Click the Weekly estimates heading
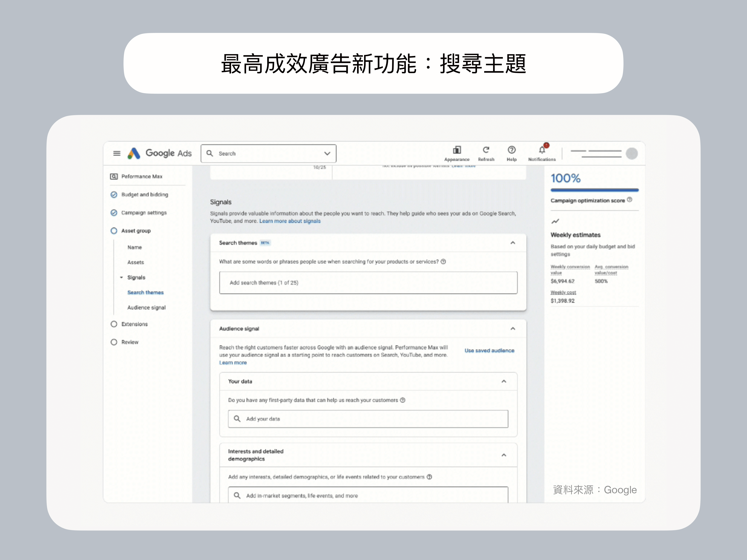The width and height of the screenshot is (747, 560). tap(575, 235)
